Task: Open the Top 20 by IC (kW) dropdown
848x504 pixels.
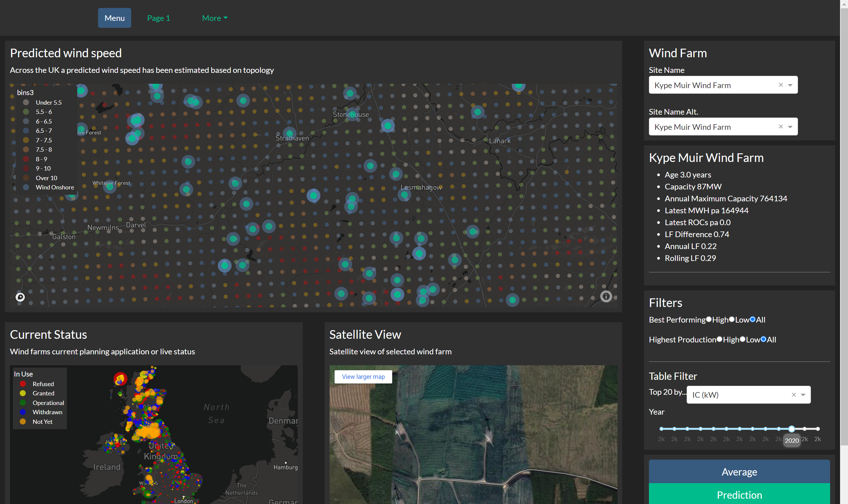Action: point(803,395)
